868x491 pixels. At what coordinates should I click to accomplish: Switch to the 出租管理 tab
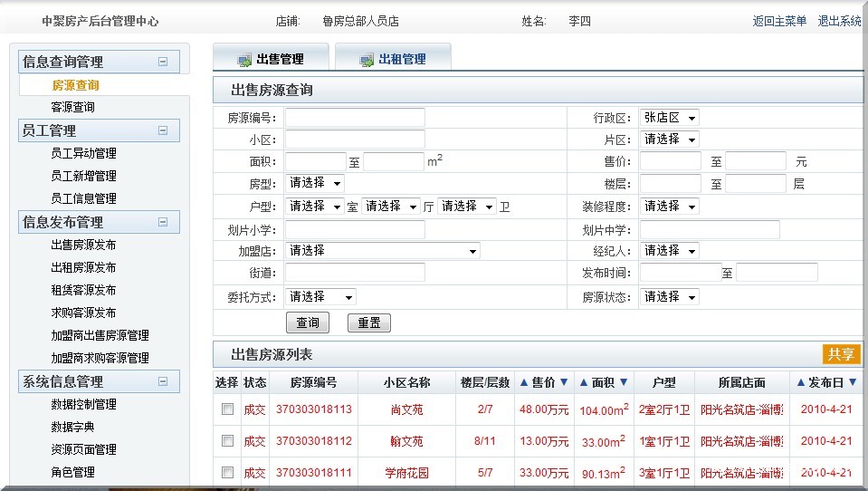pyautogui.click(x=401, y=60)
